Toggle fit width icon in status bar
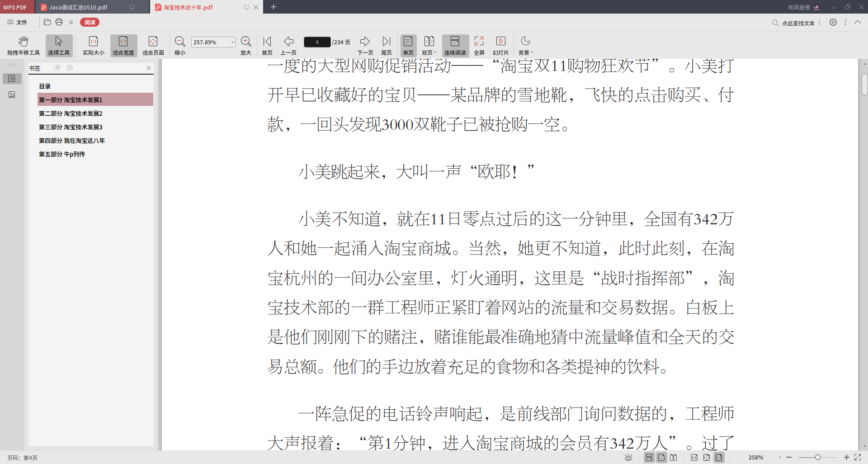868x464 pixels. [719, 458]
